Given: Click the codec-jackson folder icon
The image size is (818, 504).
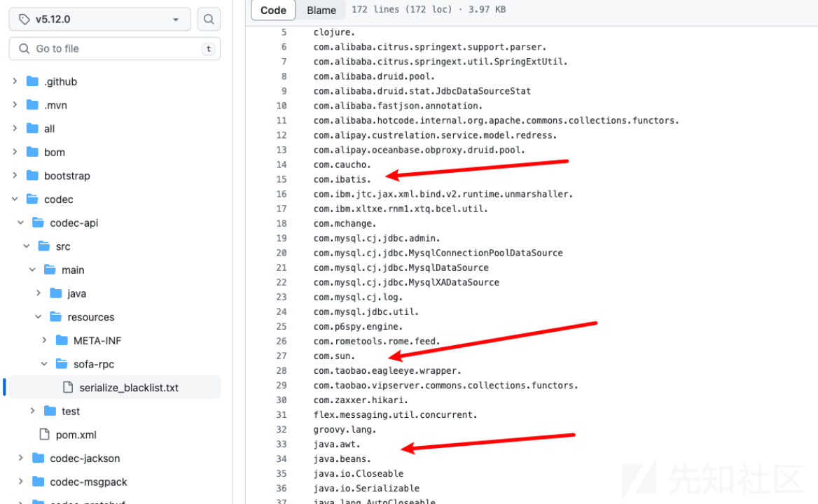Looking at the screenshot, I should [x=38, y=458].
